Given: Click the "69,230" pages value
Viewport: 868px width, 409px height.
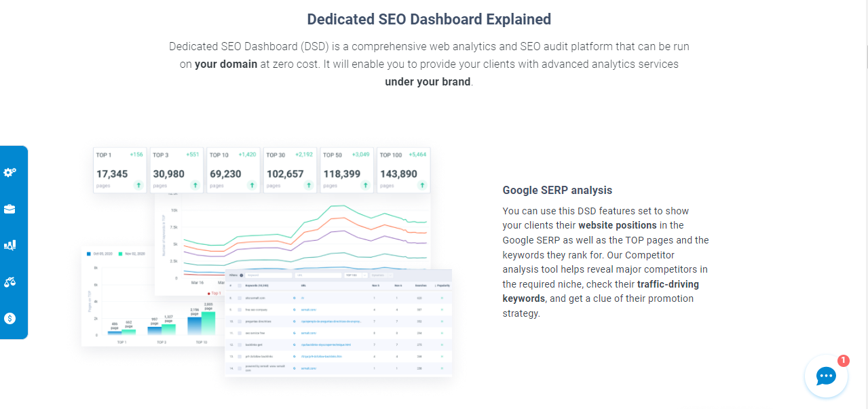Looking at the screenshot, I should 225,174.
